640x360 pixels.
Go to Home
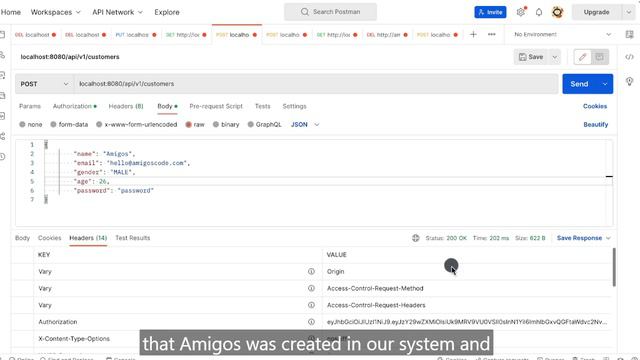coord(11,12)
